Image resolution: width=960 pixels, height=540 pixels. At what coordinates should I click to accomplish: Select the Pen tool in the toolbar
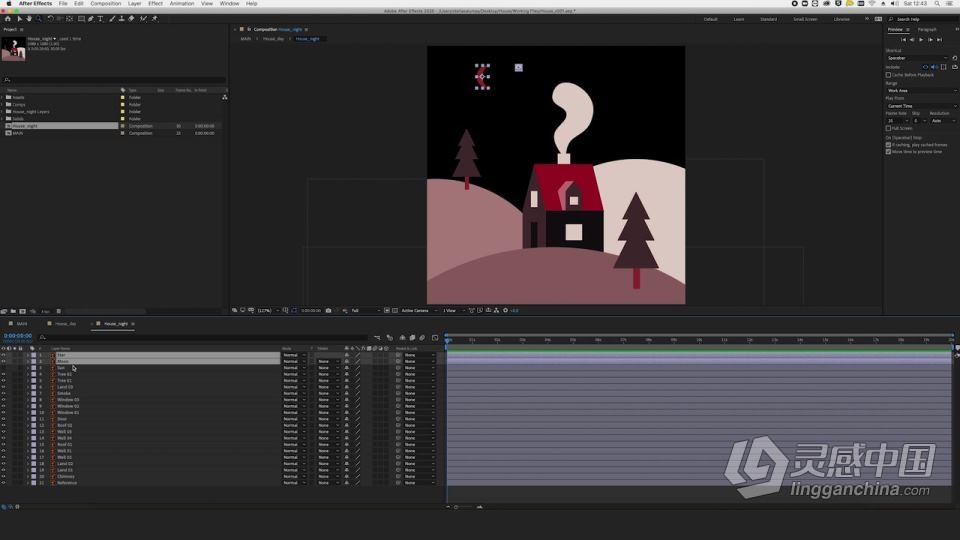click(91, 19)
